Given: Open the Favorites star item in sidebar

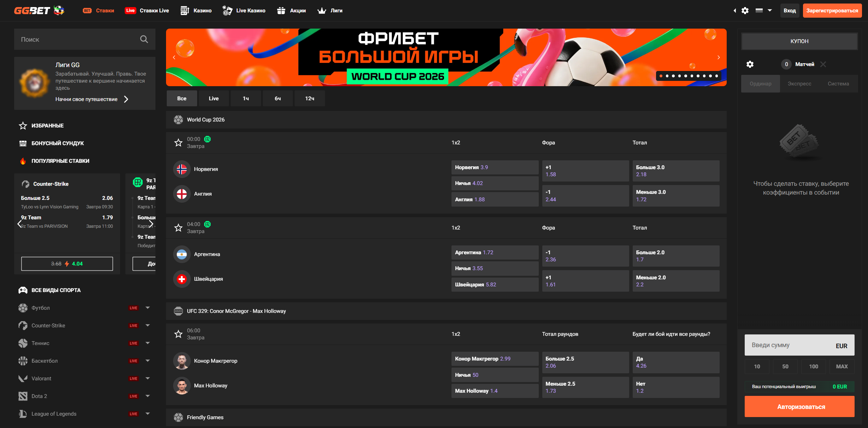Looking at the screenshot, I should (x=23, y=126).
